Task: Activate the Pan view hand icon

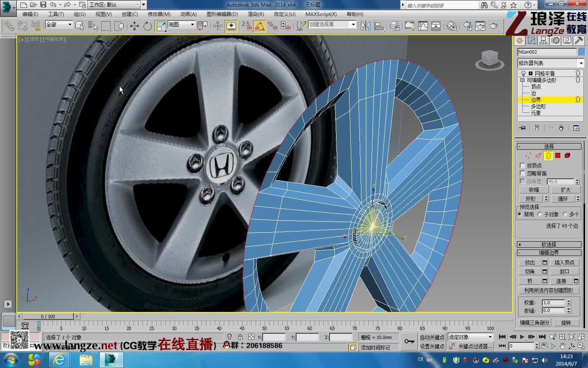Action: click(563, 346)
